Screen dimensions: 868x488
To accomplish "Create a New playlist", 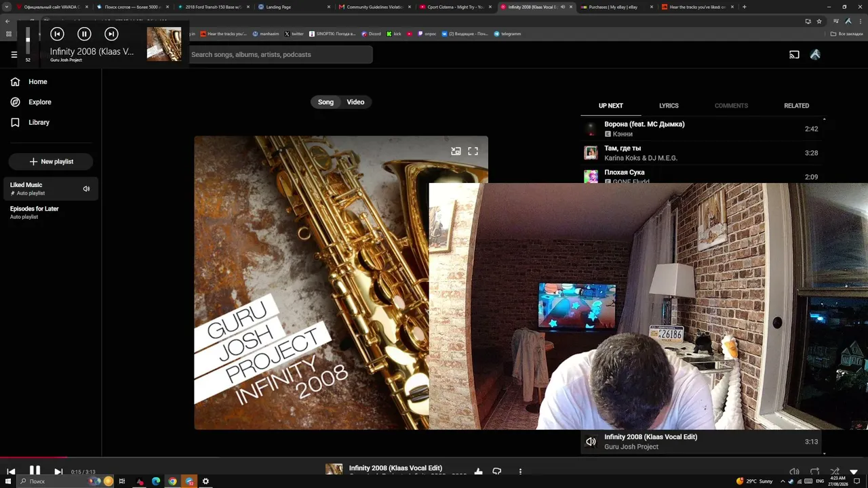I will click(52, 162).
